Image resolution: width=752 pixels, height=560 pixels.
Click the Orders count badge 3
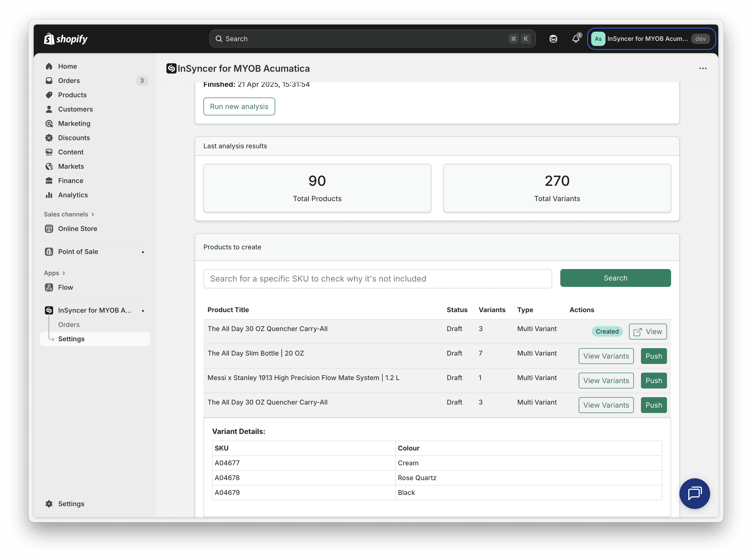click(142, 81)
